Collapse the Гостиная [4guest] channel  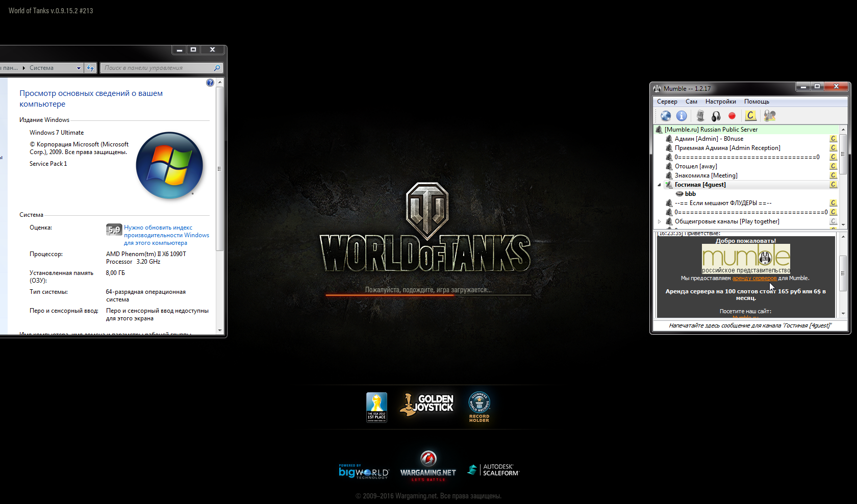[x=659, y=185]
